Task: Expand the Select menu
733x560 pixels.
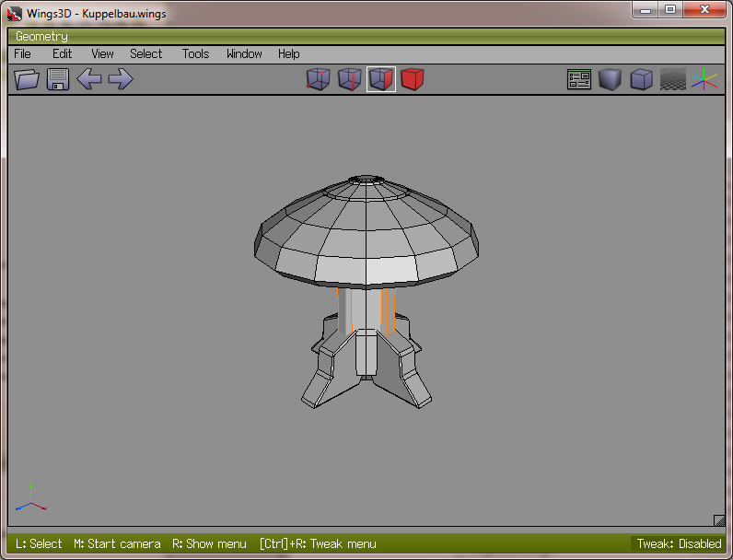Action: (145, 53)
